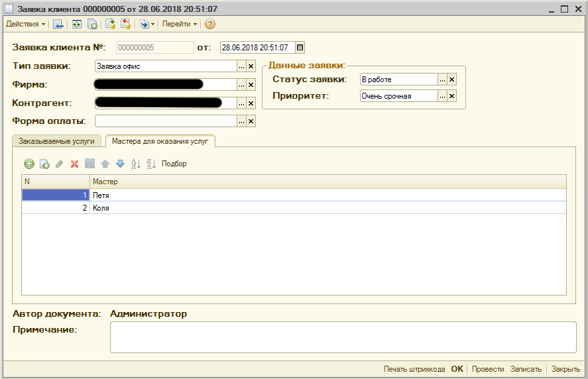Click the red X delete row icon
588x379 pixels.
pos(74,164)
